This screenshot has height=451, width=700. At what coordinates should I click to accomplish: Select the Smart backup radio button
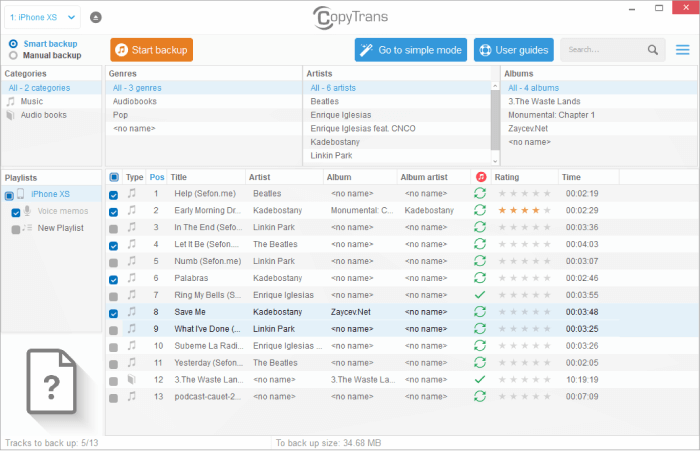click(x=13, y=44)
